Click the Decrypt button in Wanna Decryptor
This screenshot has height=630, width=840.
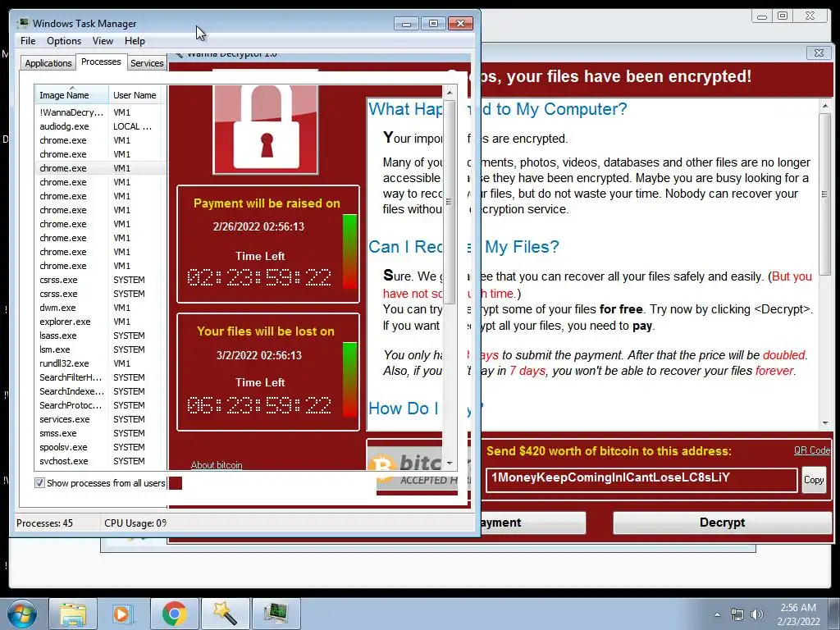(x=722, y=523)
